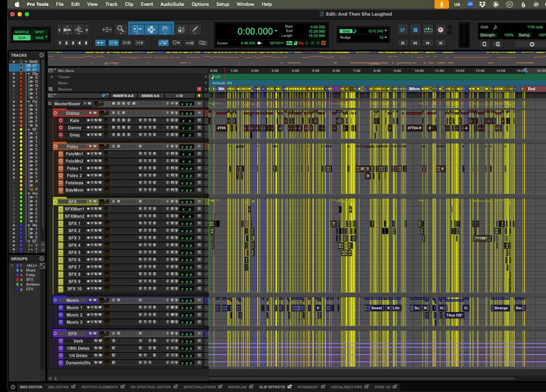Solo the Danny track
546x392 pixels.
click(96, 128)
